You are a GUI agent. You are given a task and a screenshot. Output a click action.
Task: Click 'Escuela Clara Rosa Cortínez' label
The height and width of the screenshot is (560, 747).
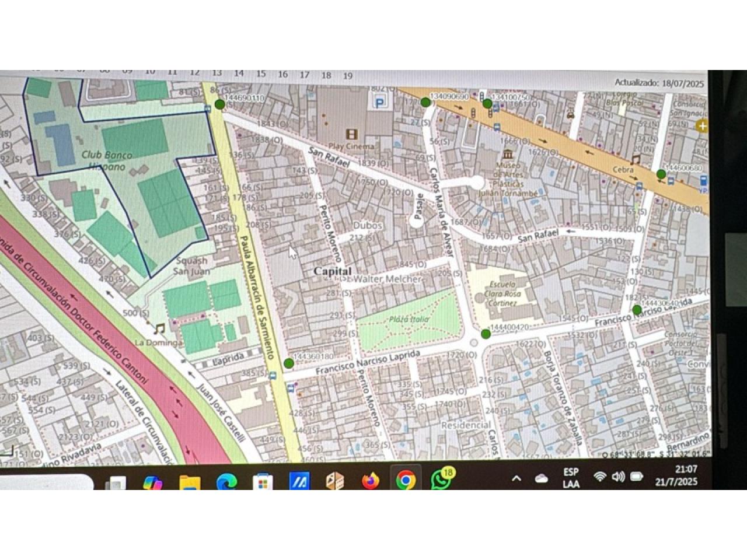coord(503,294)
